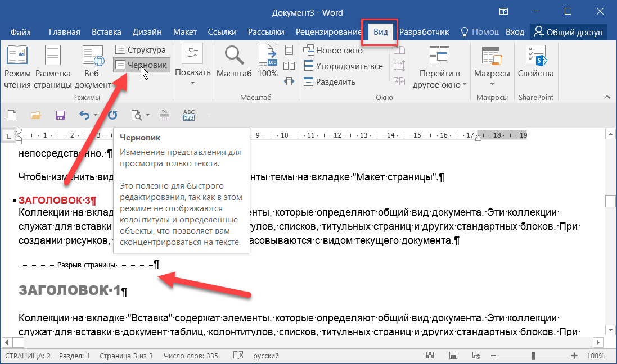Expand Макросы dropdown arrow
The width and height of the screenshot is (617, 364).
coord(492,84)
